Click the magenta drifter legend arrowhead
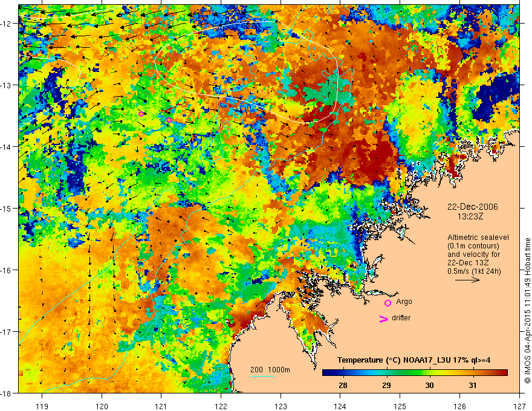Viewport: 532px width, 411px height. click(383, 319)
